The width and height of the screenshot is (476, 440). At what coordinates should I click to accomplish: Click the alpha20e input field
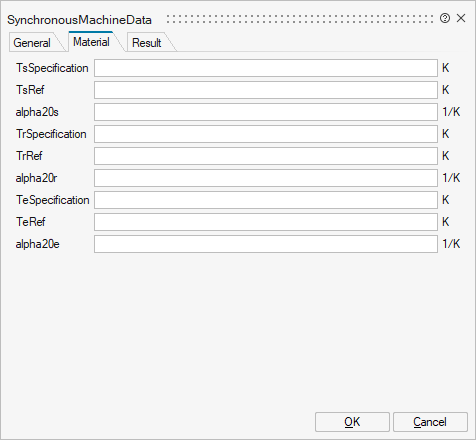[x=266, y=244]
